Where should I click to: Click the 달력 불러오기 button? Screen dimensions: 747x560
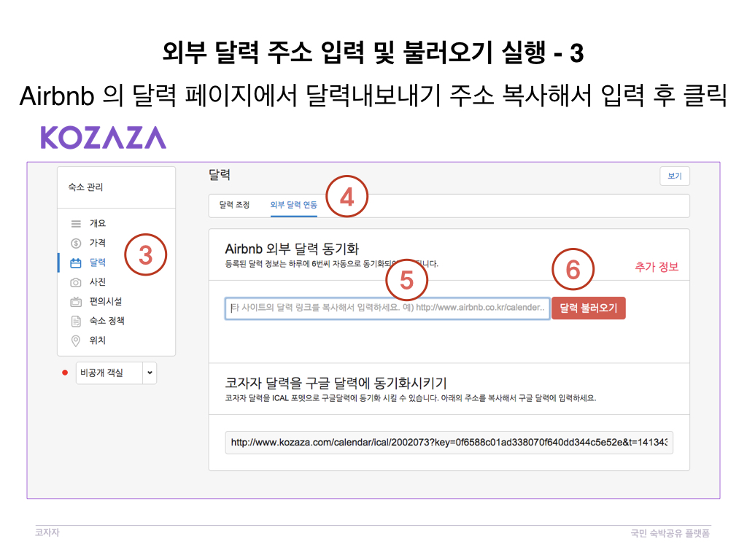589,308
